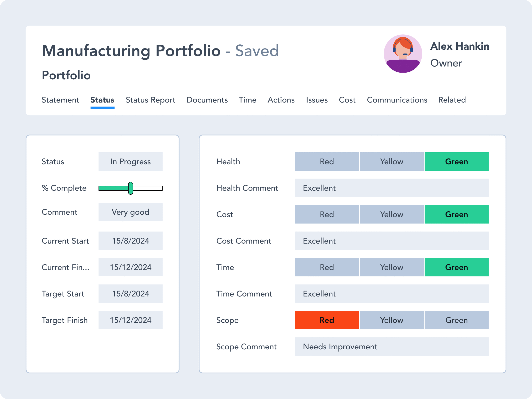The image size is (532, 399).
Task: Set Health status to Red
Action: click(x=327, y=161)
